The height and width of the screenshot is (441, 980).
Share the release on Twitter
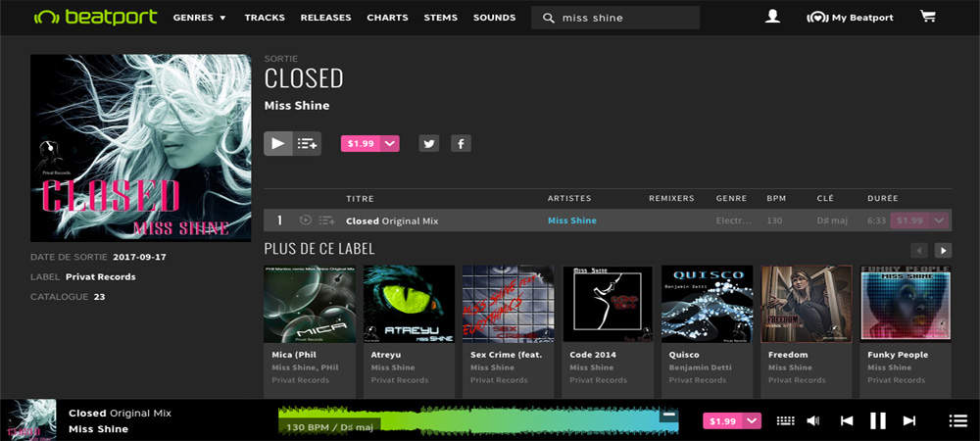point(429,143)
